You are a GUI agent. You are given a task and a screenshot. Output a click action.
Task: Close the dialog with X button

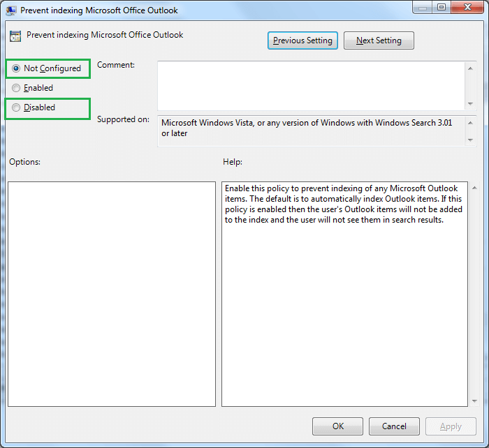click(467, 8)
